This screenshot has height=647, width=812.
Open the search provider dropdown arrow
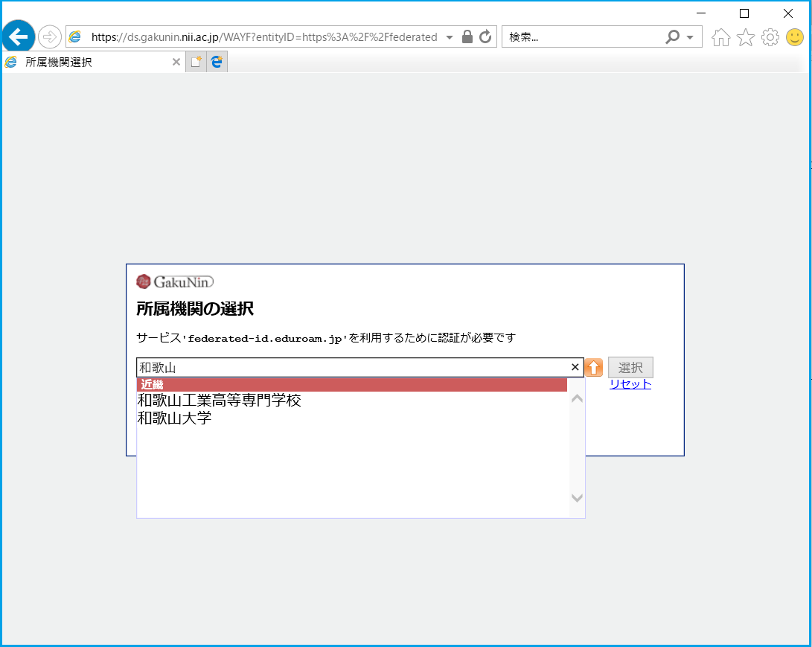coord(690,37)
